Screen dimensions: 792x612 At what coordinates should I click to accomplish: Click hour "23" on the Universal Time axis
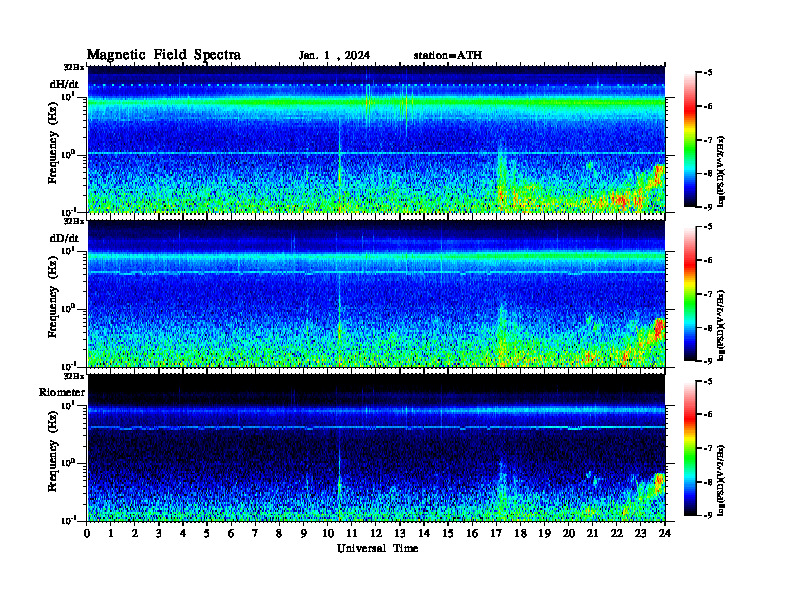click(641, 533)
